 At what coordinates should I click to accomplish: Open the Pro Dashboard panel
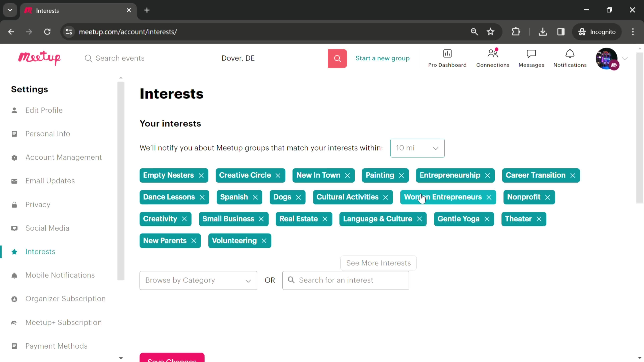(447, 58)
